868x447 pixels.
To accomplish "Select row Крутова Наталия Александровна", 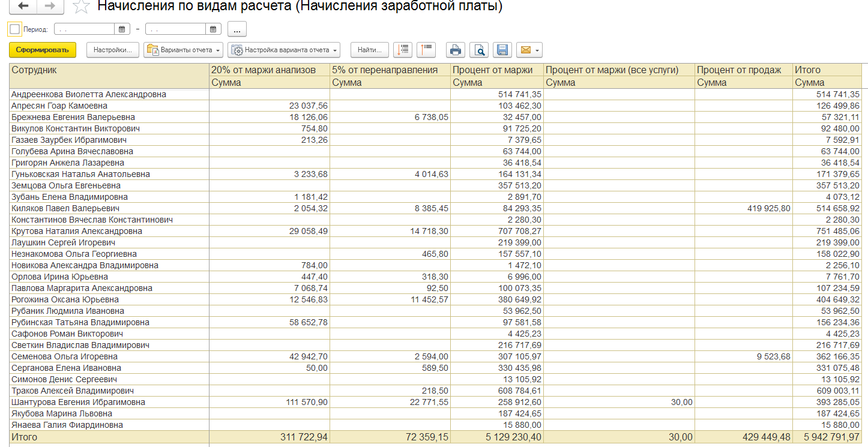I will coord(436,231).
